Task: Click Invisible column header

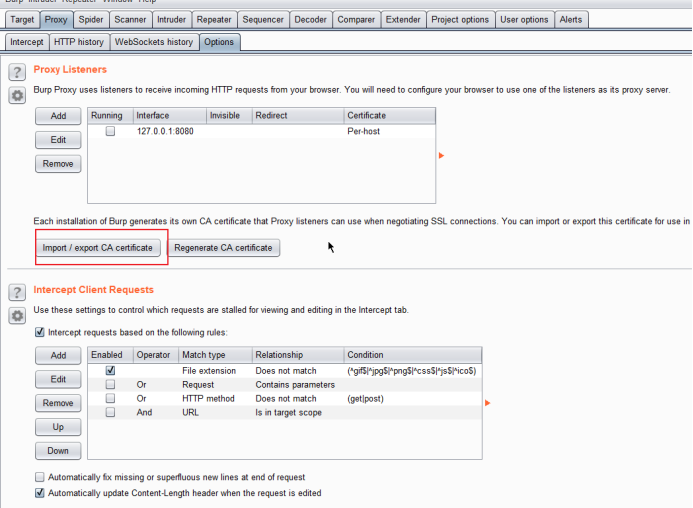Action: [229, 115]
